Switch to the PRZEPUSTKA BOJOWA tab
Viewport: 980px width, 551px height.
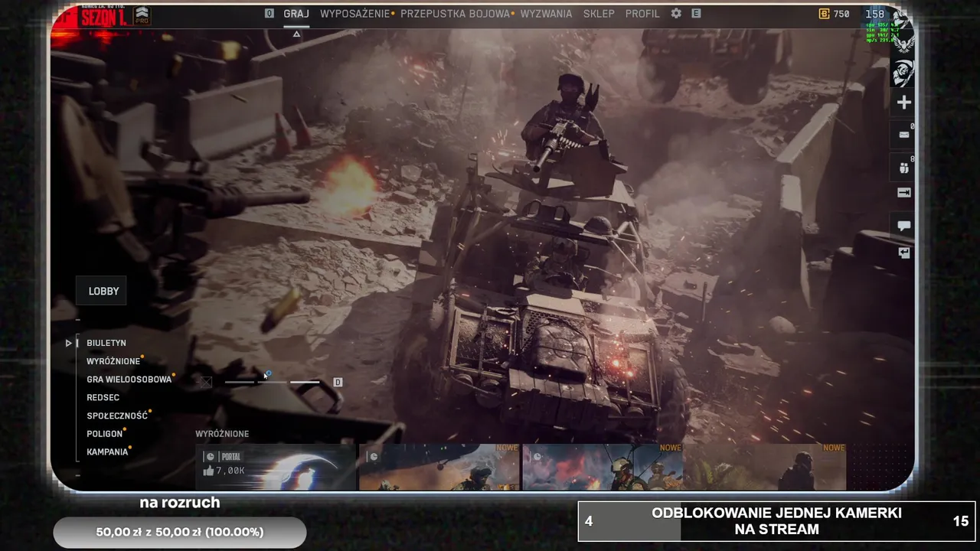(x=455, y=14)
